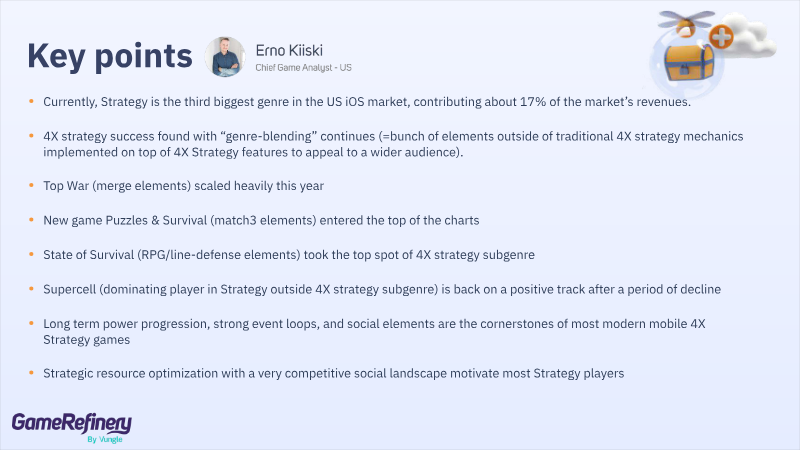The image size is (800, 450).
Task: Click the GameRefinery logo
Action: 71,424
